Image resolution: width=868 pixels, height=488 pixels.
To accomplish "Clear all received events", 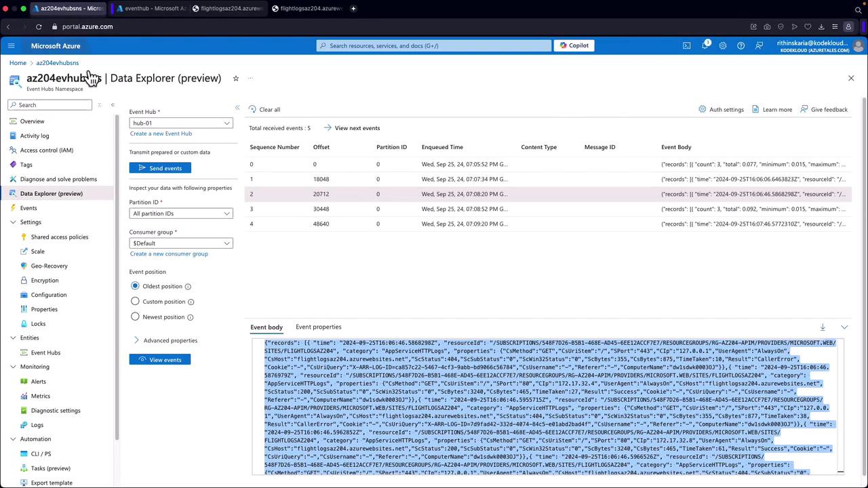I will pyautogui.click(x=264, y=109).
